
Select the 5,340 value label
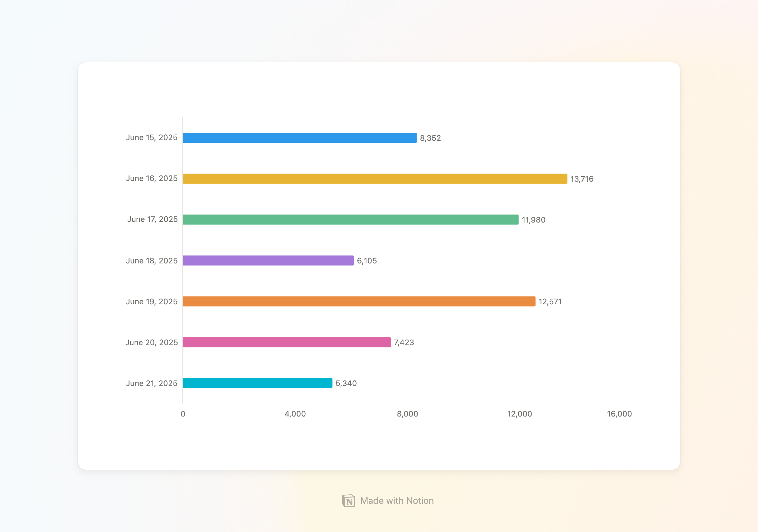[x=346, y=384]
